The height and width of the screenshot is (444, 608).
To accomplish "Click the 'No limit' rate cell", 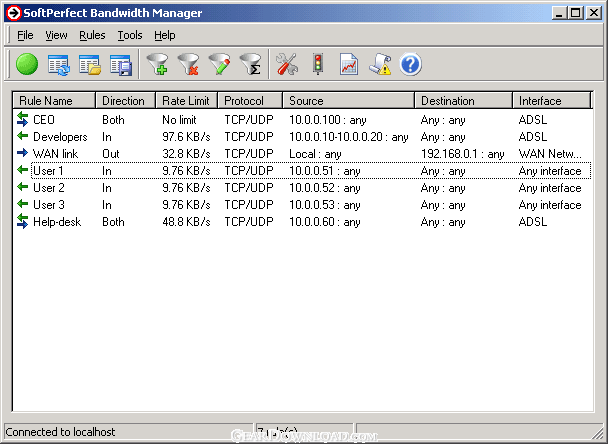I will point(179,120).
